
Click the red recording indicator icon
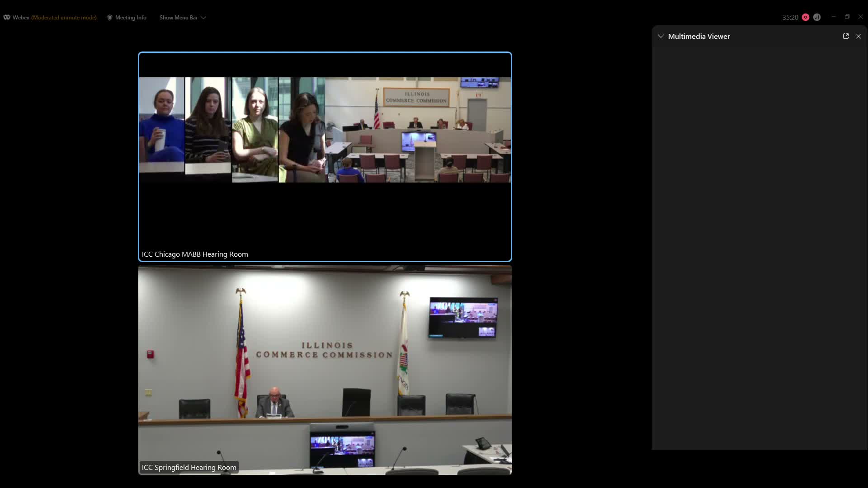coord(805,18)
